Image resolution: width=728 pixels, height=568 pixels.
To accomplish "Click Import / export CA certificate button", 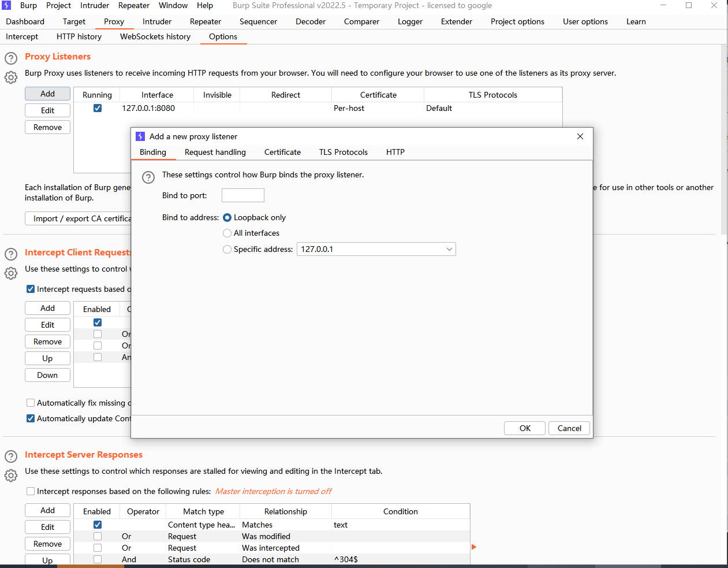I will pyautogui.click(x=79, y=218).
